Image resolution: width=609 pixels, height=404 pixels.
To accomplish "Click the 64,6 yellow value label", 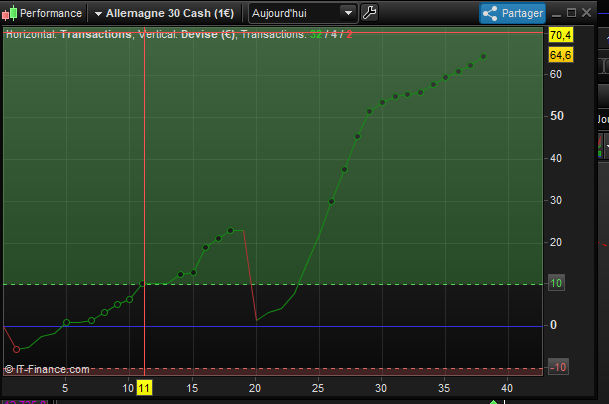I will click(560, 55).
